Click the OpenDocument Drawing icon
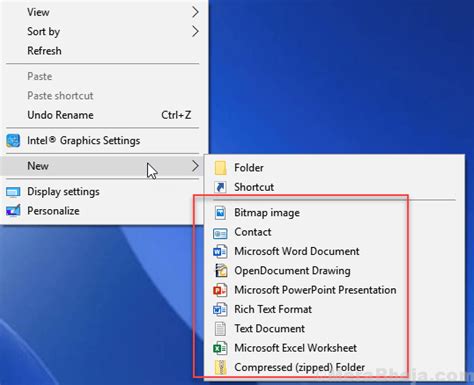The width and height of the screenshot is (474, 385). (x=220, y=271)
